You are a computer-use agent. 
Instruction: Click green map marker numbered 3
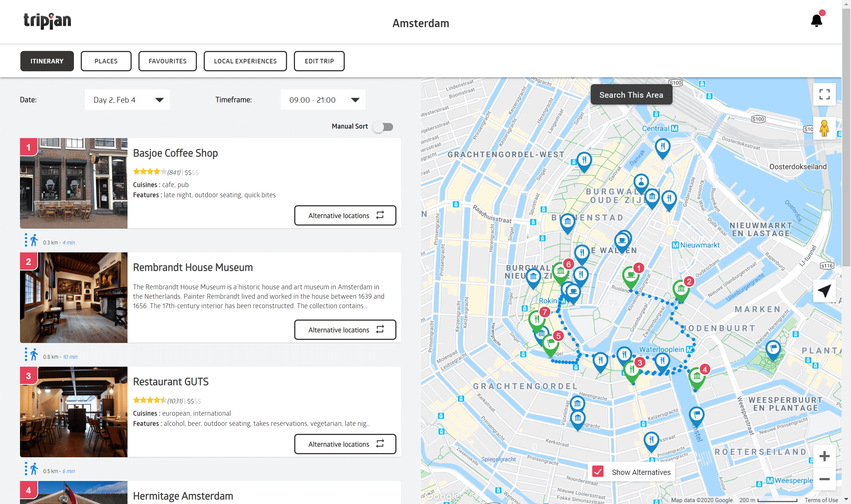tap(633, 371)
